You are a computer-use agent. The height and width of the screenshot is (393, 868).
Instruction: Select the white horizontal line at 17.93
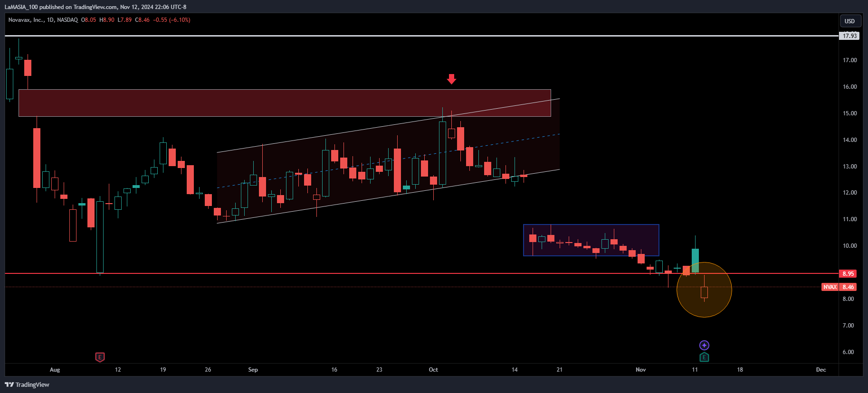point(421,36)
